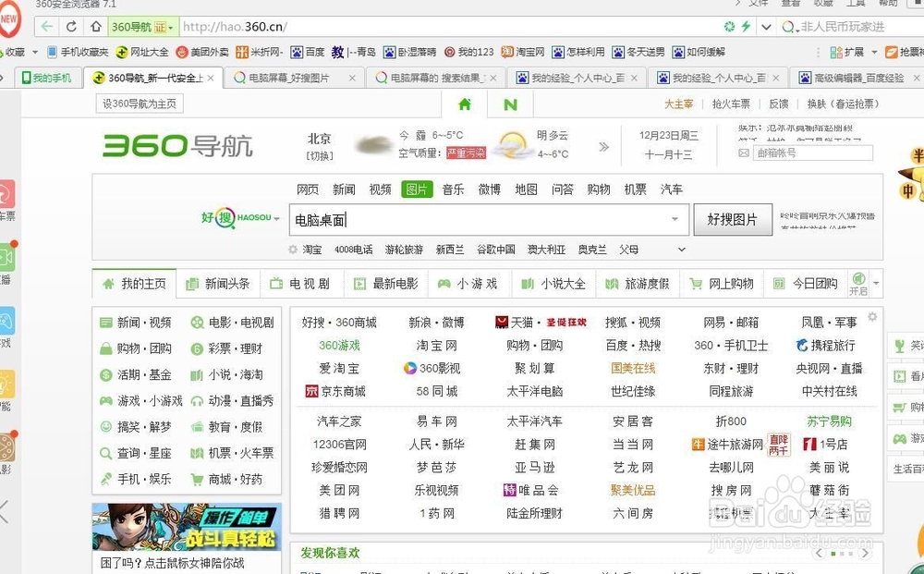The width and height of the screenshot is (924, 574).
Task: Click the 好搜图片 search button
Action: click(x=733, y=220)
